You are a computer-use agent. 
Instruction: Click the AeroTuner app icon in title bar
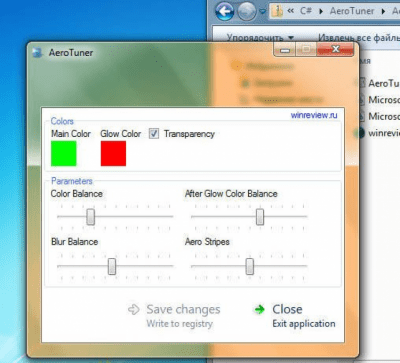tap(37, 53)
